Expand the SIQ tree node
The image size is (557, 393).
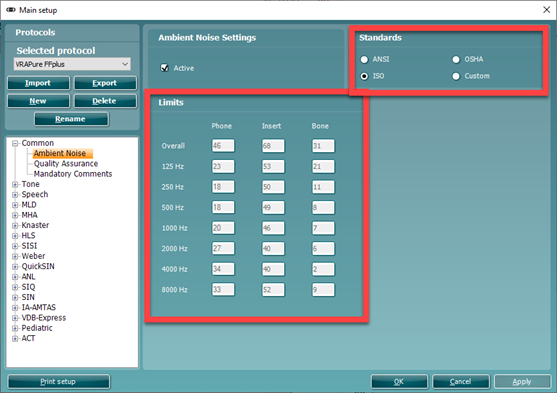[x=15, y=287]
